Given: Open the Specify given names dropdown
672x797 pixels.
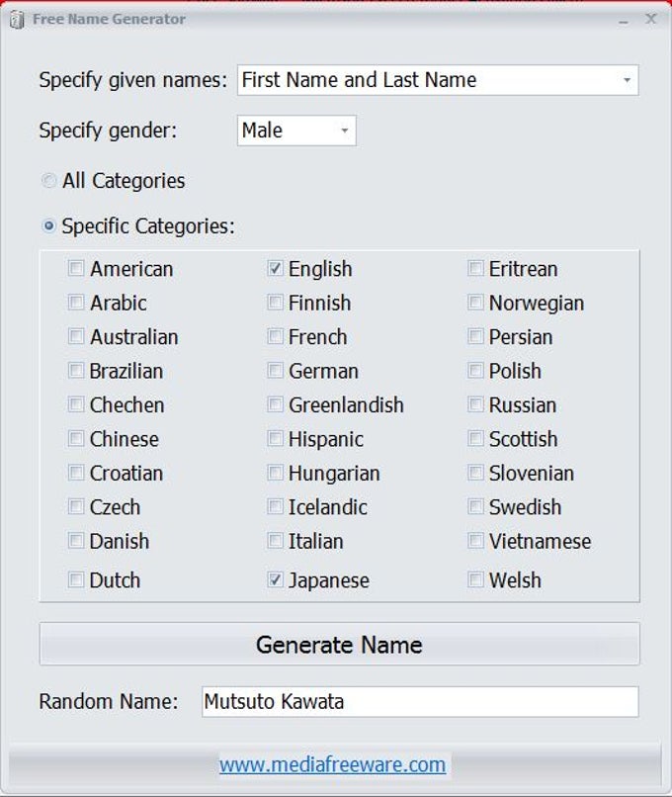Looking at the screenshot, I should tap(627, 81).
